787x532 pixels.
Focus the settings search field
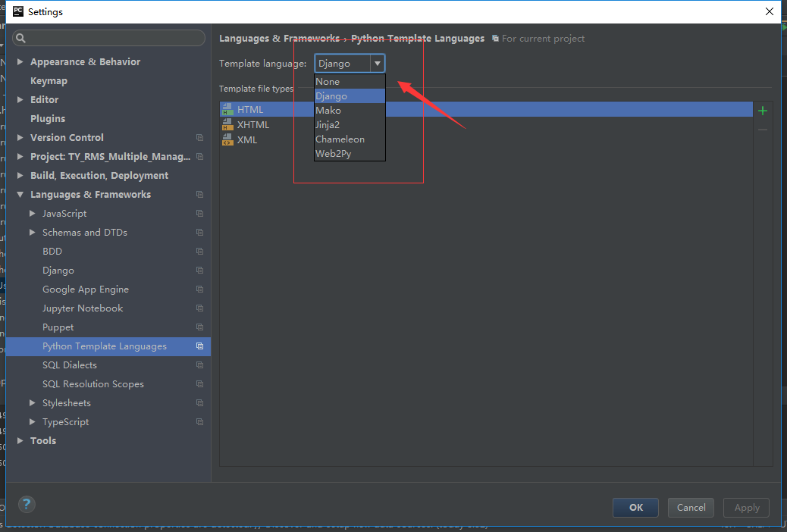point(109,38)
